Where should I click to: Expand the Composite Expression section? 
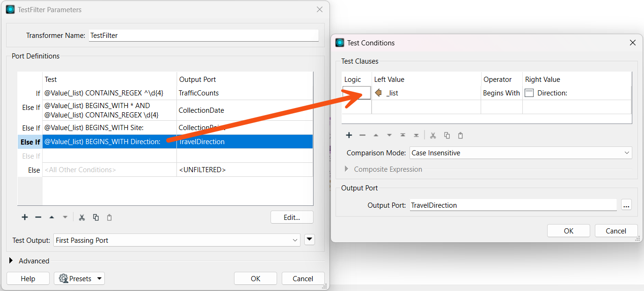click(x=347, y=169)
